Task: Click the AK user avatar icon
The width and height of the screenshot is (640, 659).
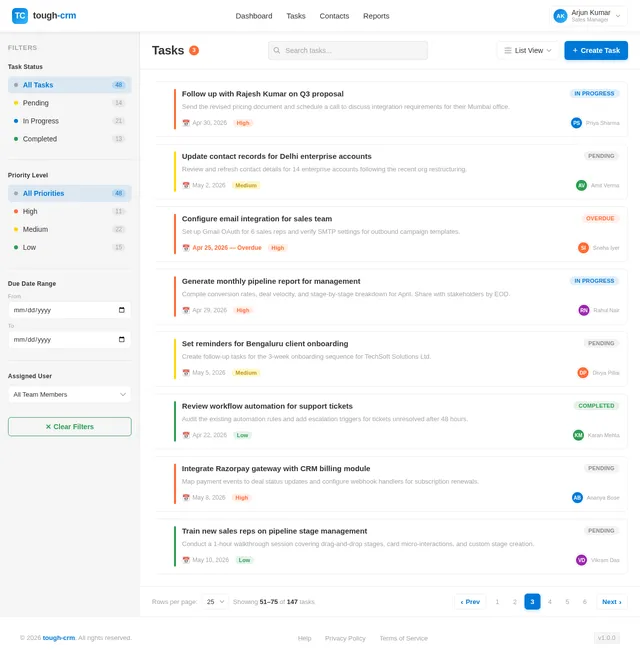Action: [560, 16]
